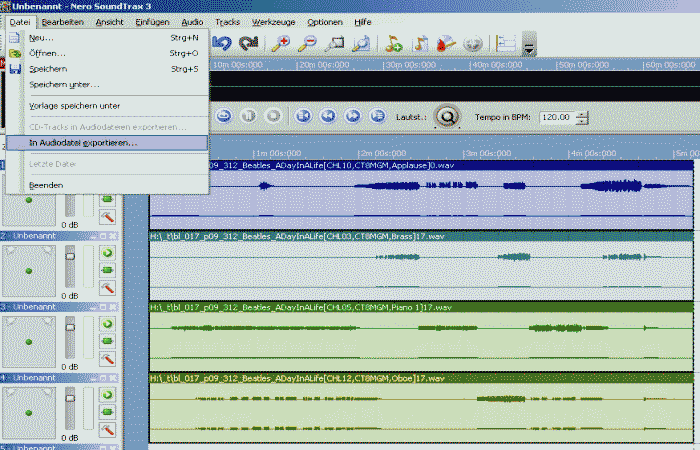Click the zoom out magnifier icon
This screenshot has height=450, width=700.
[309, 43]
